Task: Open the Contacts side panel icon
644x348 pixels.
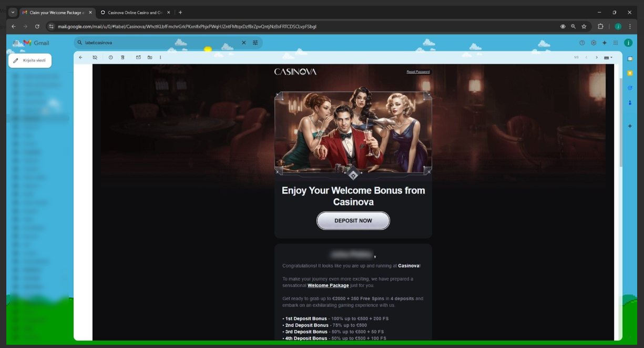Action: click(630, 103)
